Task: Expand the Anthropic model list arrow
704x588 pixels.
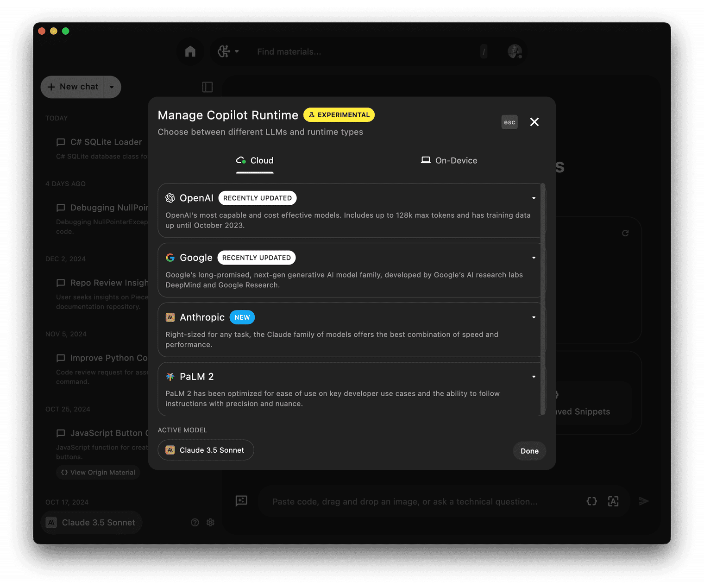Action: [534, 317]
